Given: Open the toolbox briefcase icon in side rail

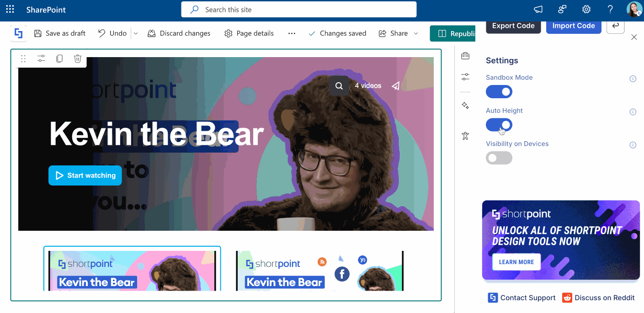Looking at the screenshot, I should 465,56.
